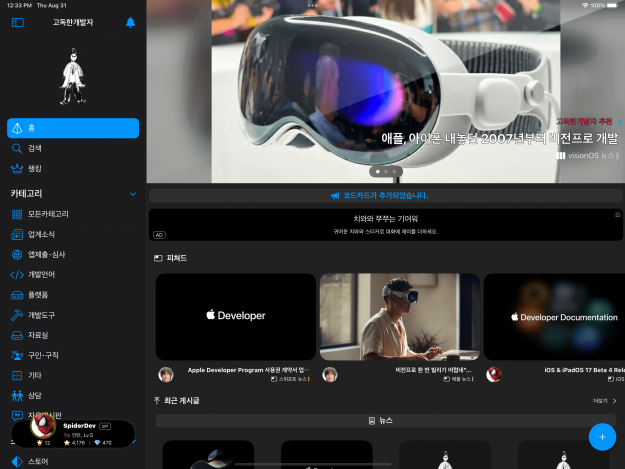This screenshot has height=469, width=625.
Task: Tap the blue plus floating button
Action: point(601,436)
